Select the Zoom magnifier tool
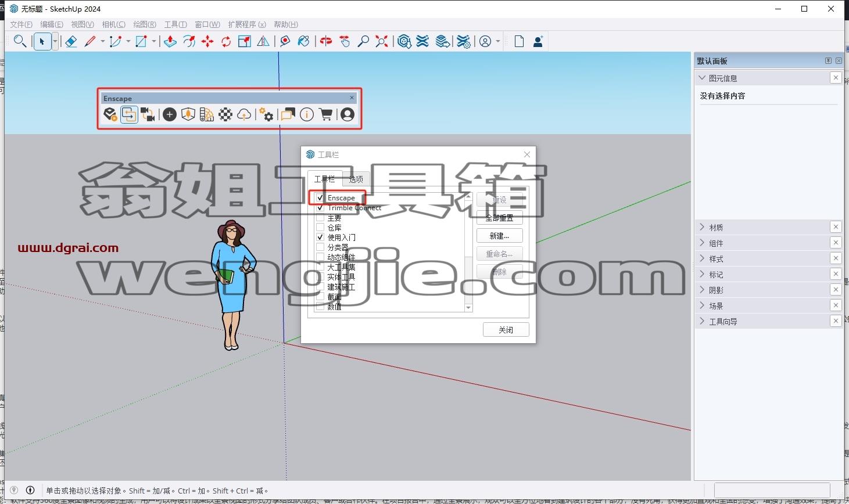Screen dimensions: 849x504 (363, 41)
